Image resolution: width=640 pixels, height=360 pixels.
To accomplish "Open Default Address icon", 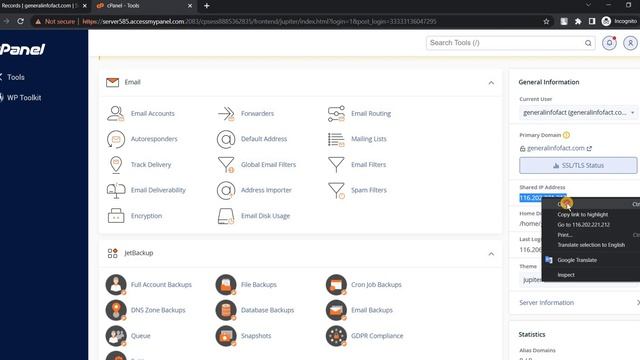I will [x=226, y=139].
